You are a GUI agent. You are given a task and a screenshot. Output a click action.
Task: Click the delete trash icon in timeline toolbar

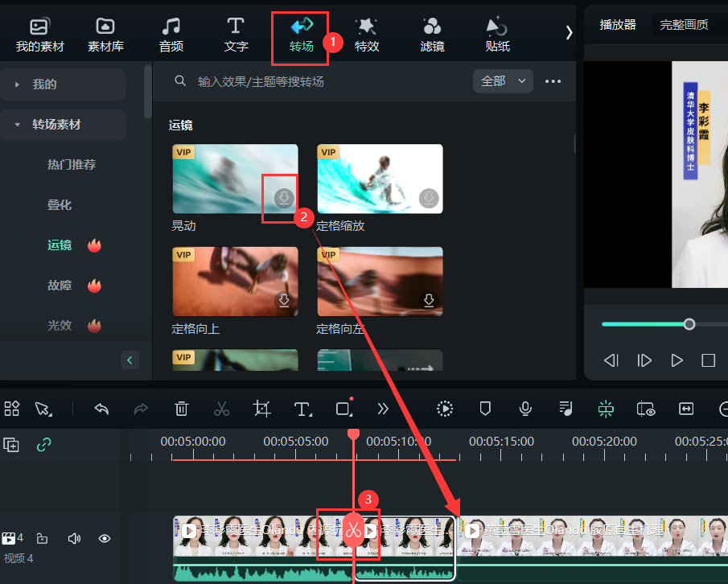182,409
